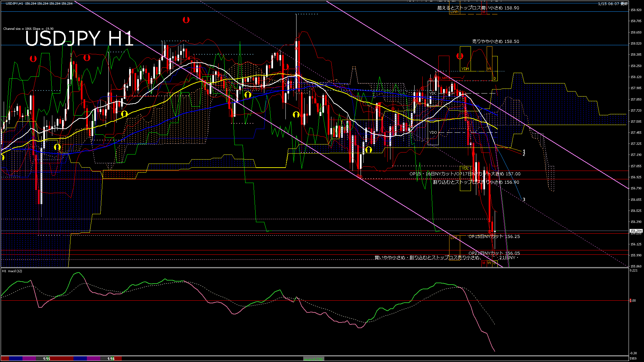Click the 'USDJPY,H1 156.284' OHLC header text
The height and width of the screenshot is (362, 644).
coord(39,3)
